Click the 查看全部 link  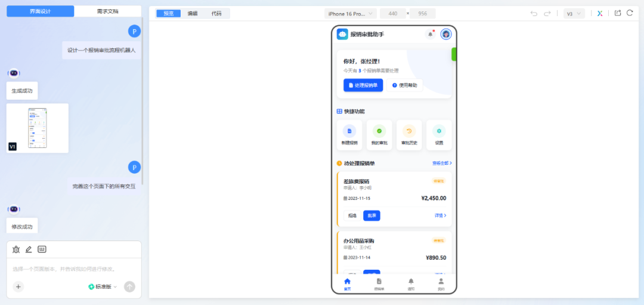442,163
